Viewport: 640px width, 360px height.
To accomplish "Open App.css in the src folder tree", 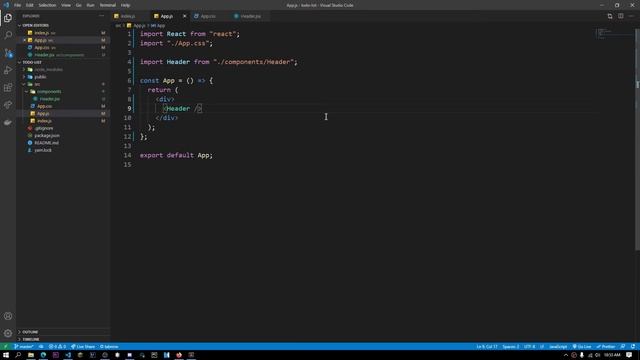I will click(x=44, y=106).
